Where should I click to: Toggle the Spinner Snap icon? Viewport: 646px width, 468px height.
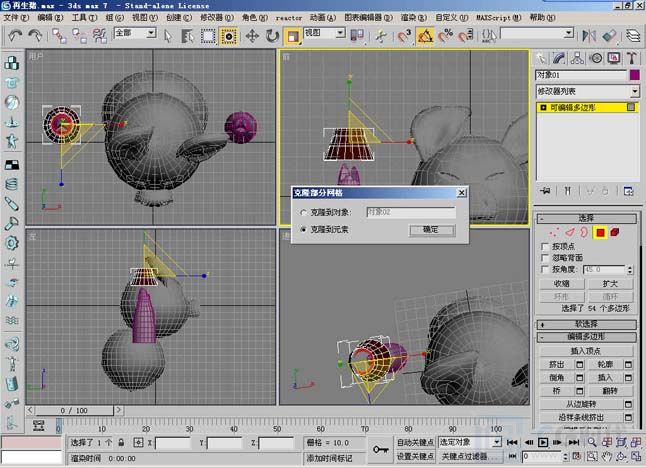point(466,36)
